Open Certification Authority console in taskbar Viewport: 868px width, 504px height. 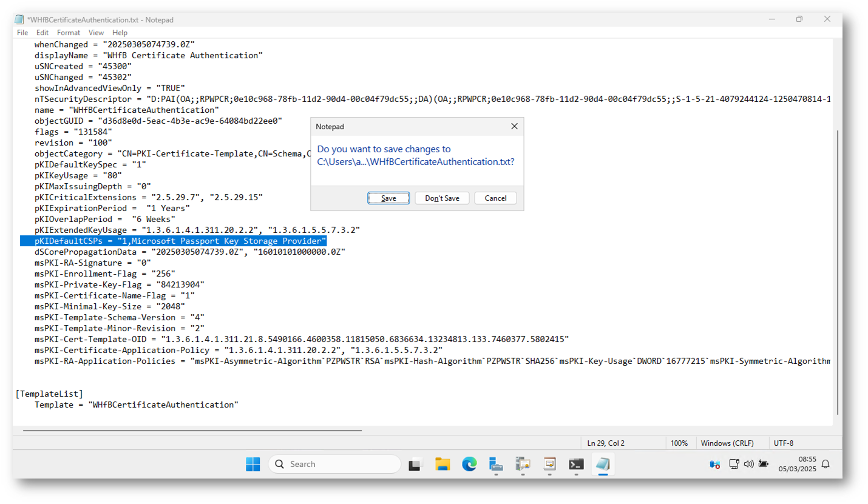[x=523, y=465]
